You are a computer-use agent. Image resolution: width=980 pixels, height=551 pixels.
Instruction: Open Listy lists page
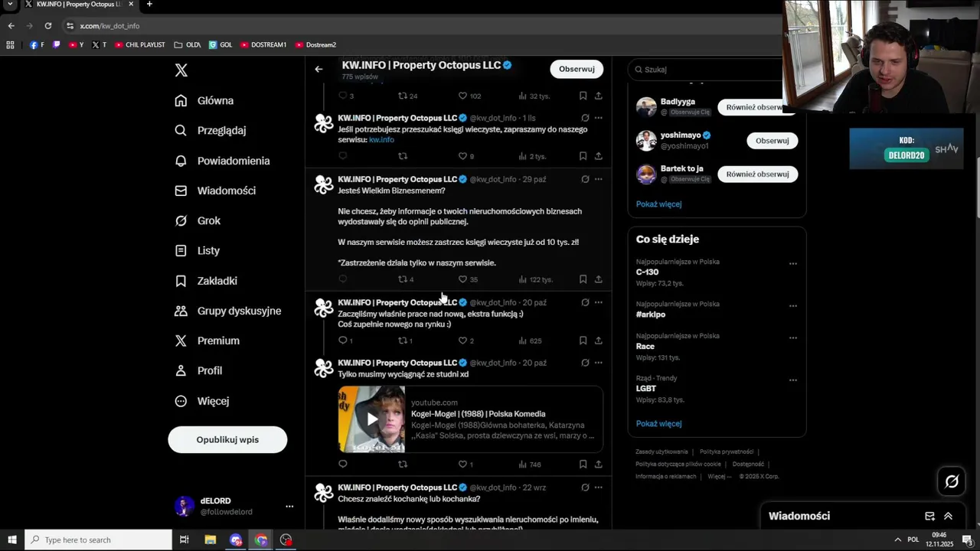[198, 250]
